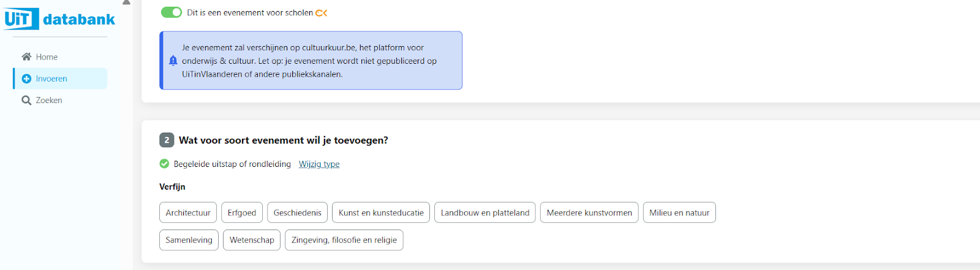Select the Architectuur refinement button

(188, 212)
